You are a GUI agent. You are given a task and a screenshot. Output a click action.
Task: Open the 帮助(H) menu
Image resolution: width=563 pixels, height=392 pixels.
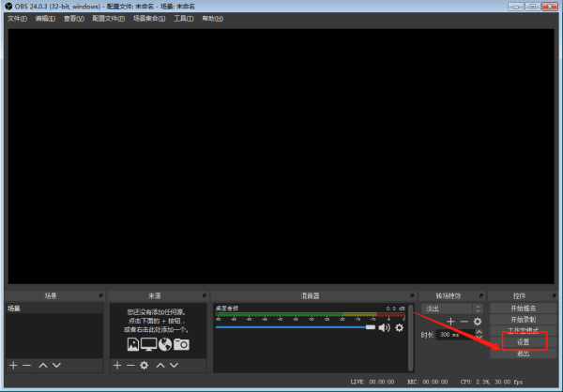(213, 19)
